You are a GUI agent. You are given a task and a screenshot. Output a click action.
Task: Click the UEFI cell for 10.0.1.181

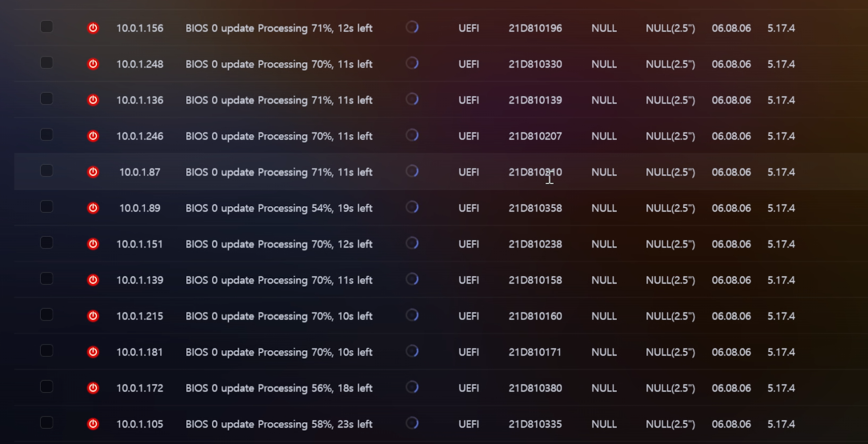click(469, 352)
